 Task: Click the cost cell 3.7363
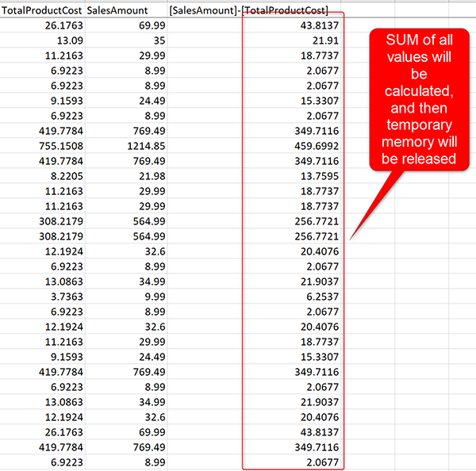(x=42, y=297)
